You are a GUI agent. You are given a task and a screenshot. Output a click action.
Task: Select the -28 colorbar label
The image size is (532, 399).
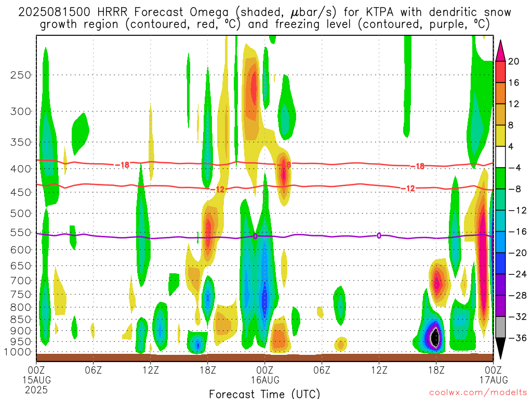coord(517,296)
